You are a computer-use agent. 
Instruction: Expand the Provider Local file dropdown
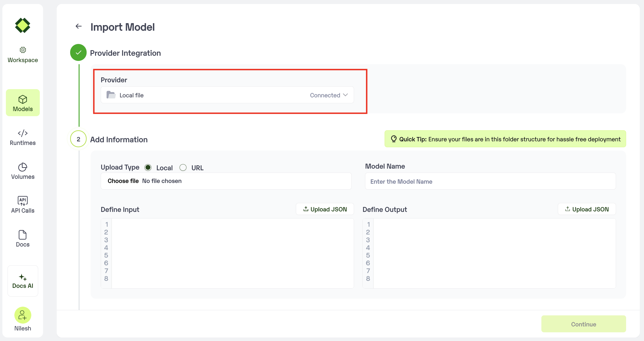pyautogui.click(x=227, y=95)
